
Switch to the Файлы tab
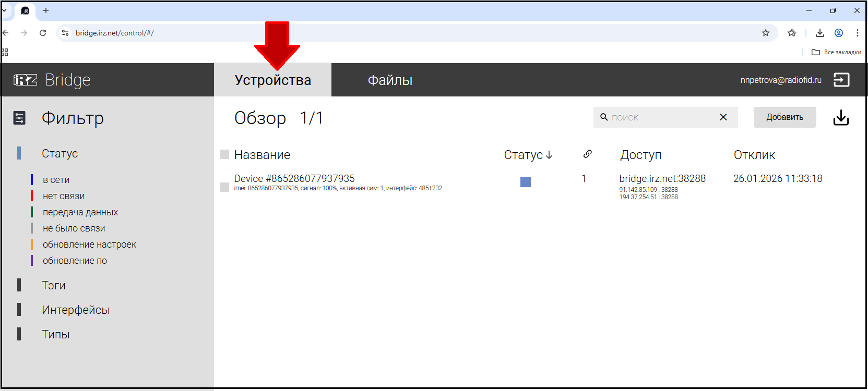tap(390, 80)
